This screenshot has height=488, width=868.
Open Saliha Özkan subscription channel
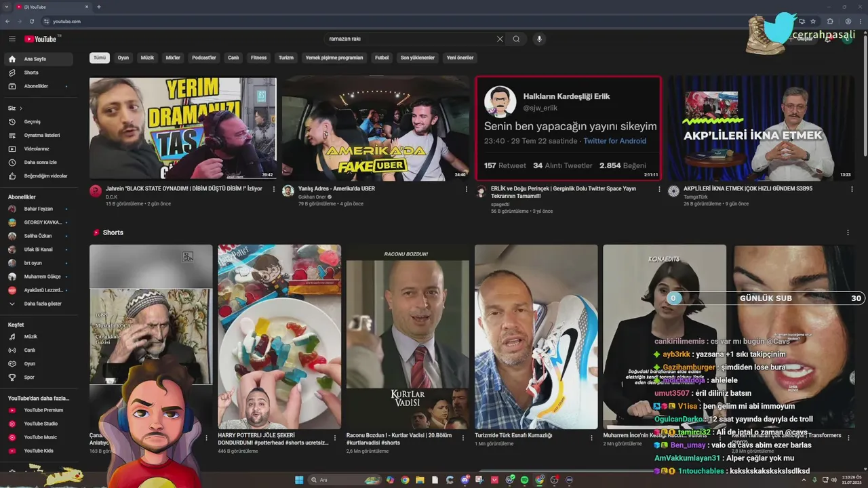pos(40,236)
